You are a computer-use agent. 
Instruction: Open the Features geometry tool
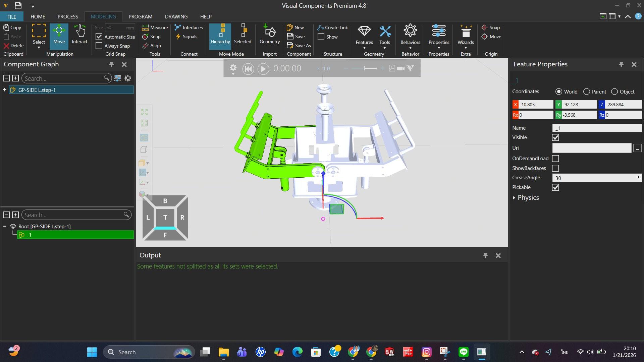coord(364,35)
